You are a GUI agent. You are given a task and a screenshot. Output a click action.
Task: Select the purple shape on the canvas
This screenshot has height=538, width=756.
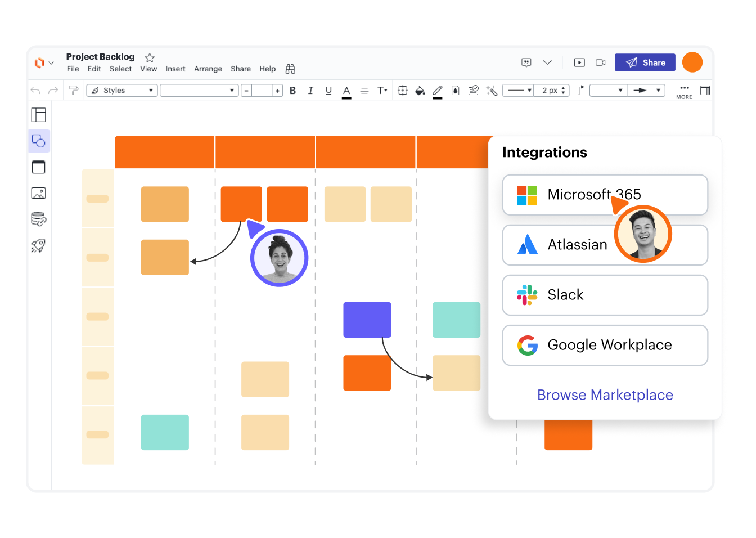click(x=367, y=320)
